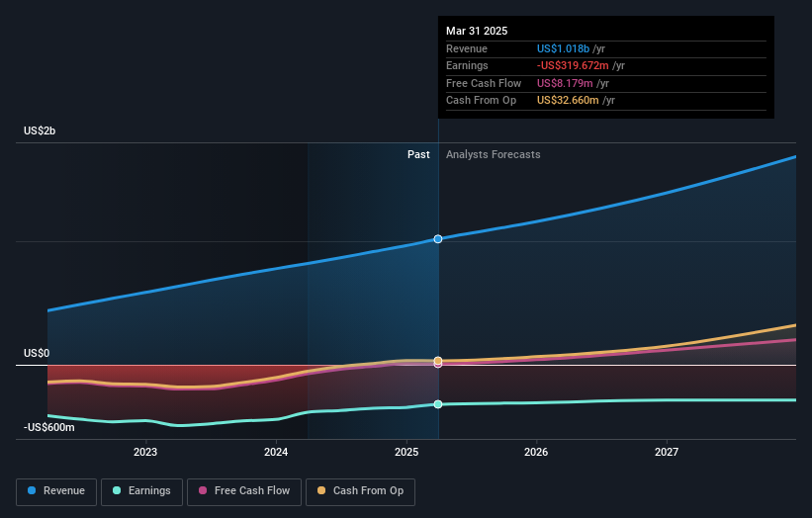Select the Cash From Op orange data point
The height and width of the screenshot is (518, 812).
[438, 360]
